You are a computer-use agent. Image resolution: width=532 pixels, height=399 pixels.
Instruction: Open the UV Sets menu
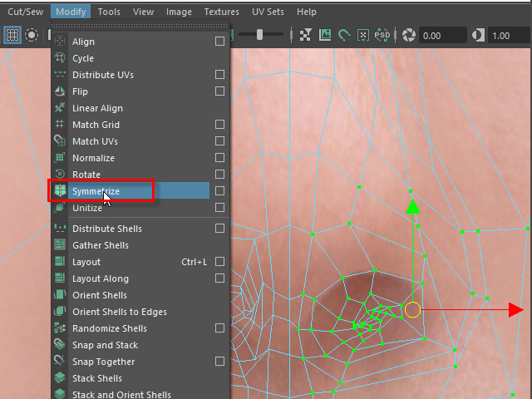point(268,12)
